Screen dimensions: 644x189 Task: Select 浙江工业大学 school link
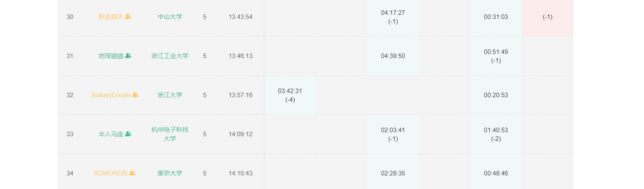170,56
